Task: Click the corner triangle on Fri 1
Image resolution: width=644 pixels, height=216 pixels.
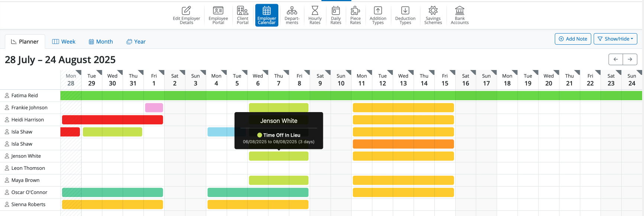Action: (162, 72)
